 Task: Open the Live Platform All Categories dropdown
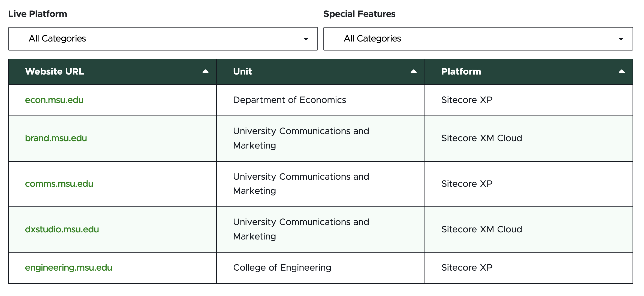pos(163,39)
